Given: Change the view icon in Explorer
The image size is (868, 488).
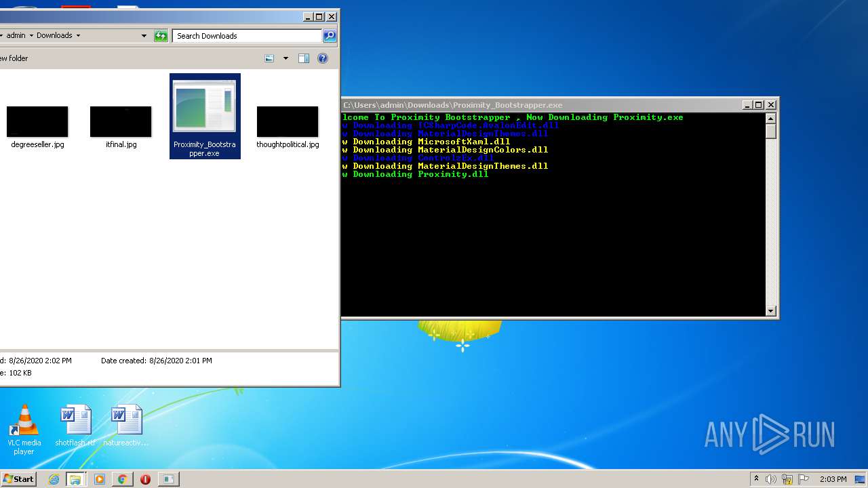Looking at the screenshot, I should (269, 58).
